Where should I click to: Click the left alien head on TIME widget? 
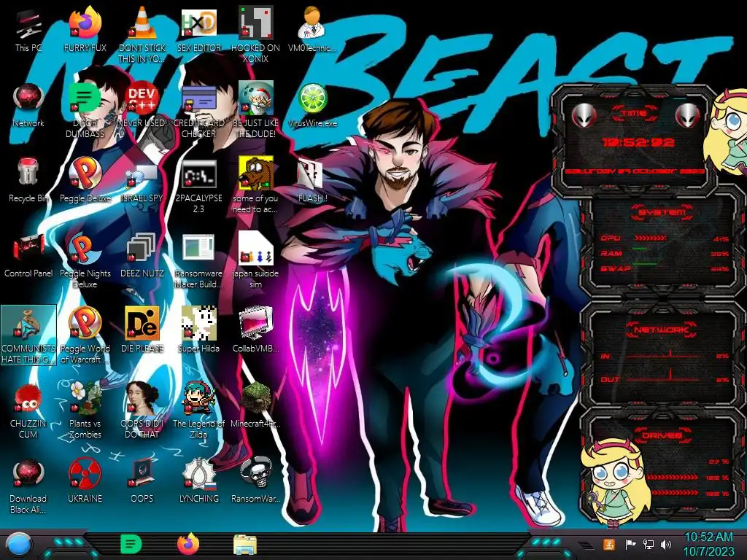(584, 114)
